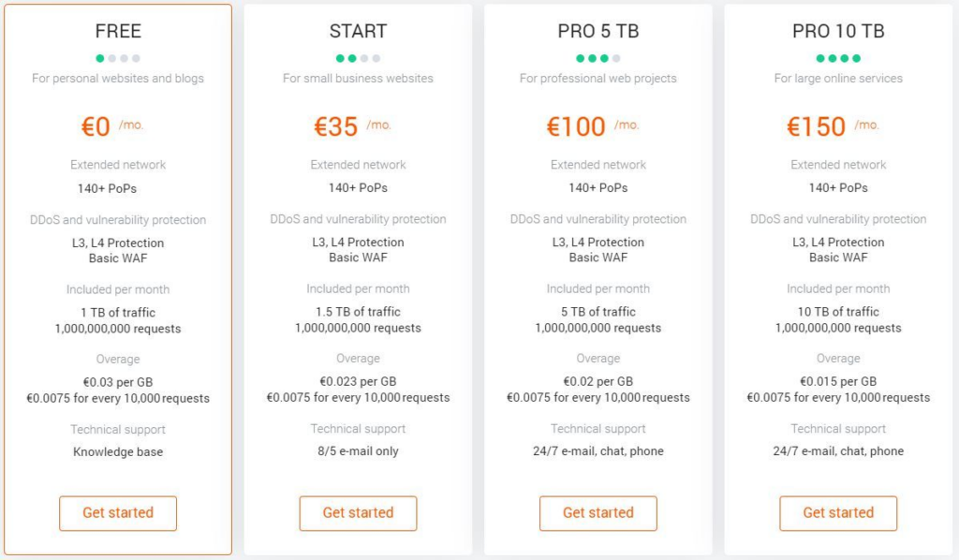
Task: Click the 10 TB of traffic text
Action: coord(838,312)
